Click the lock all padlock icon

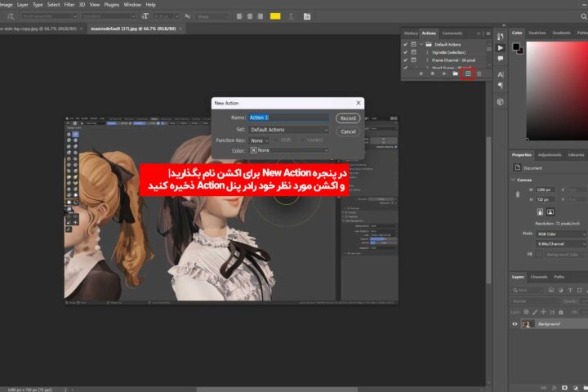coord(561,312)
